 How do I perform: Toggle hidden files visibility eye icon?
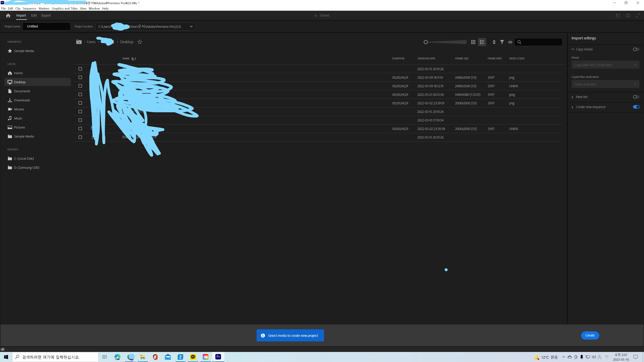click(510, 42)
